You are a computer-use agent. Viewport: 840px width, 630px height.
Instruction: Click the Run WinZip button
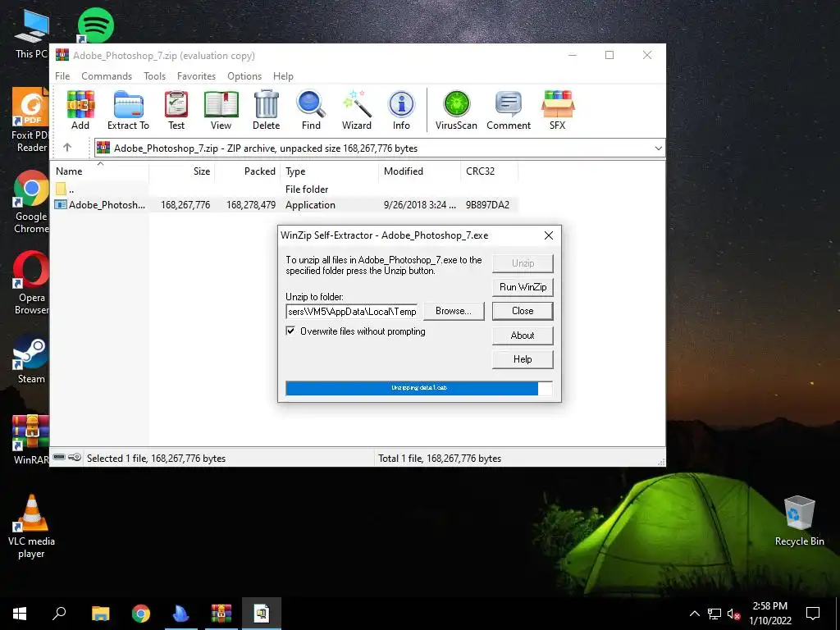[523, 286]
